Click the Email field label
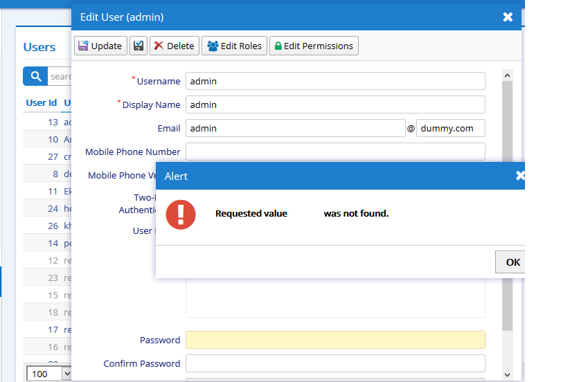 click(x=169, y=128)
